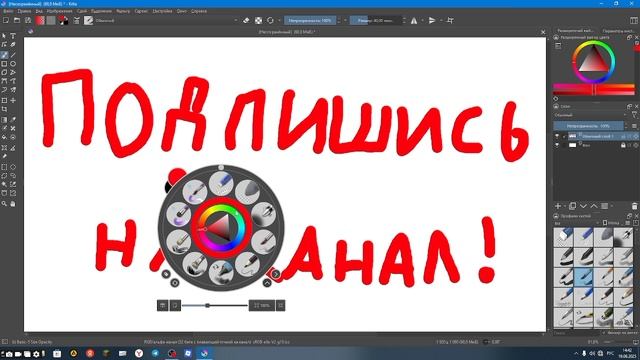
Task: Select the Elliptical Selection tool
Action: click(x=13, y=167)
